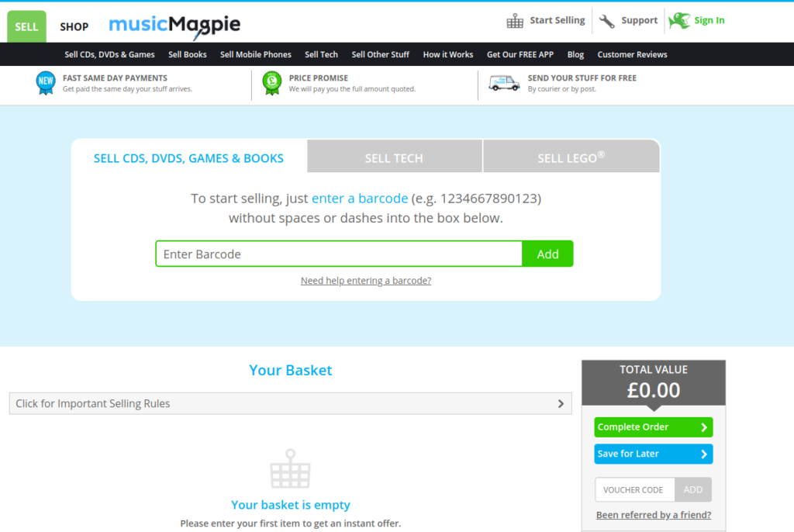Click Been referred by a friend link
This screenshot has width=794, height=532.
pos(653,515)
